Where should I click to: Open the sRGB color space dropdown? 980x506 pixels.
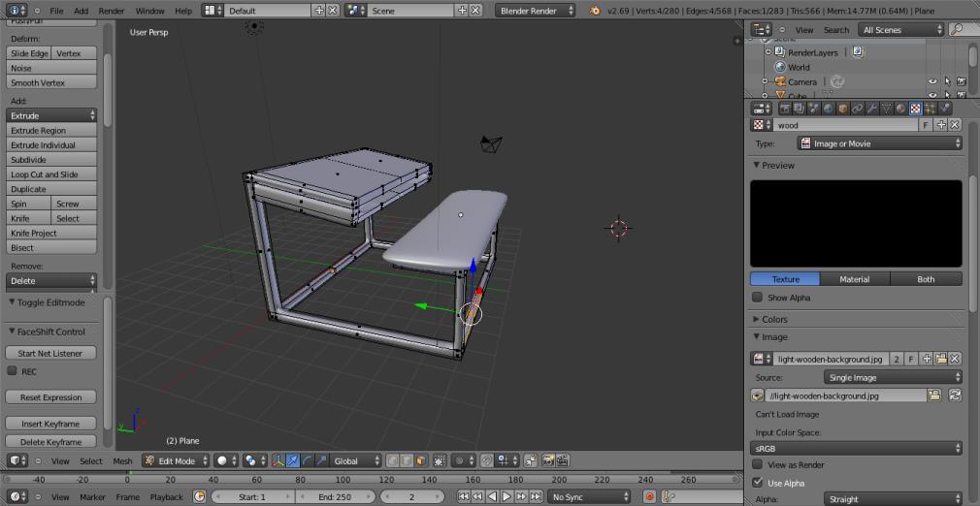coord(856,449)
